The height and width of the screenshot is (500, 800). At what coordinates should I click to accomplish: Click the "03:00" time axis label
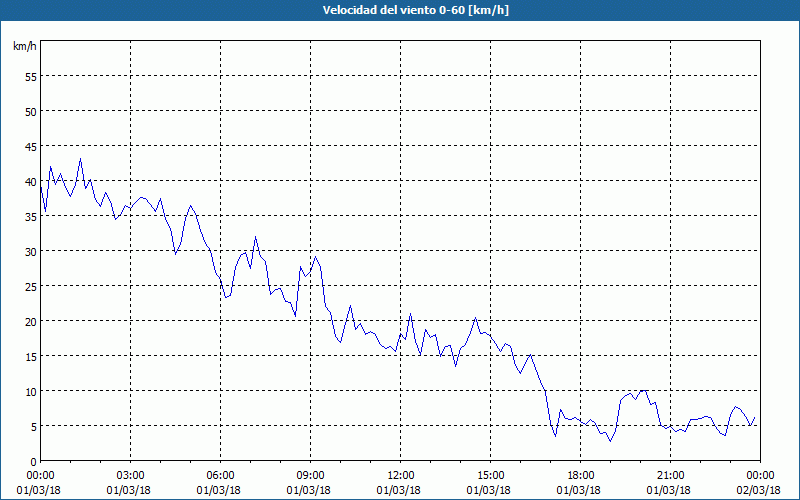tap(131, 476)
